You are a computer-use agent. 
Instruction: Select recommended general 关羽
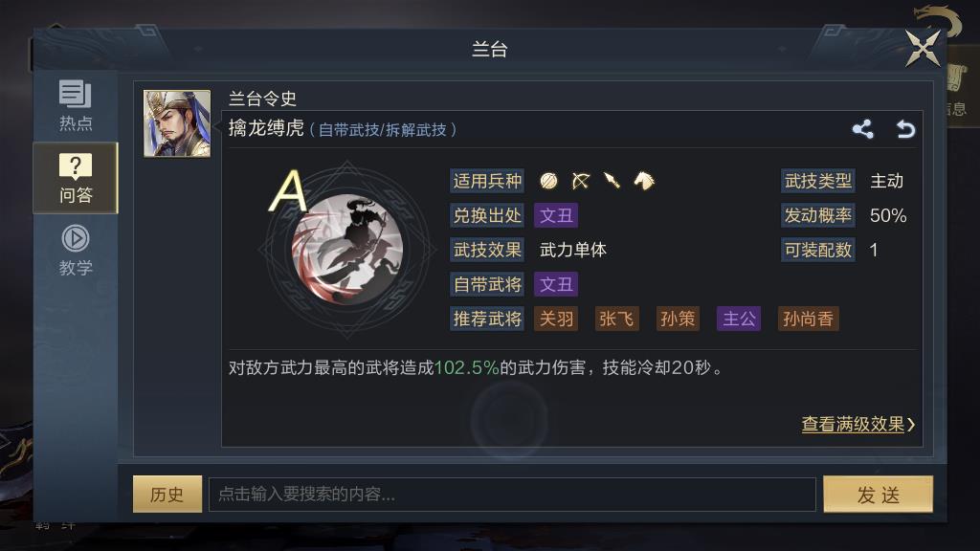pyautogui.click(x=556, y=320)
